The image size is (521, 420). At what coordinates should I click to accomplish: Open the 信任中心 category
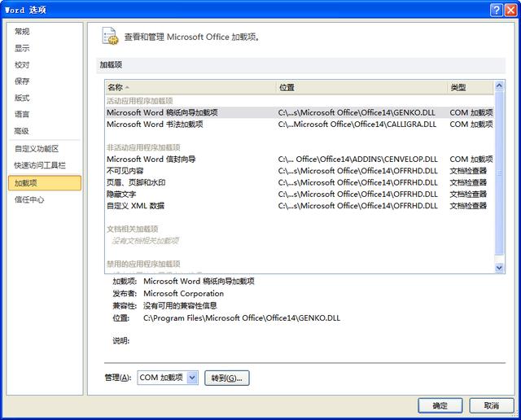29,199
